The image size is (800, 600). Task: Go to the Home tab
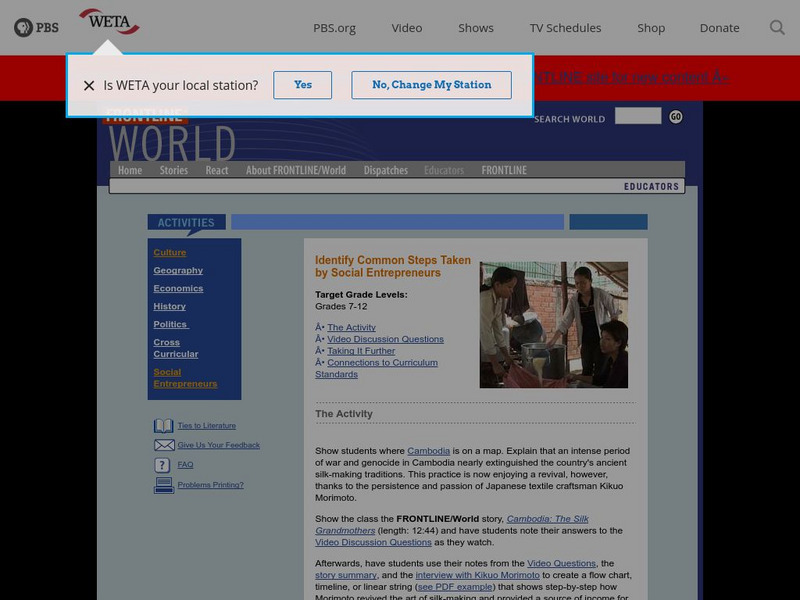pyautogui.click(x=130, y=170)
